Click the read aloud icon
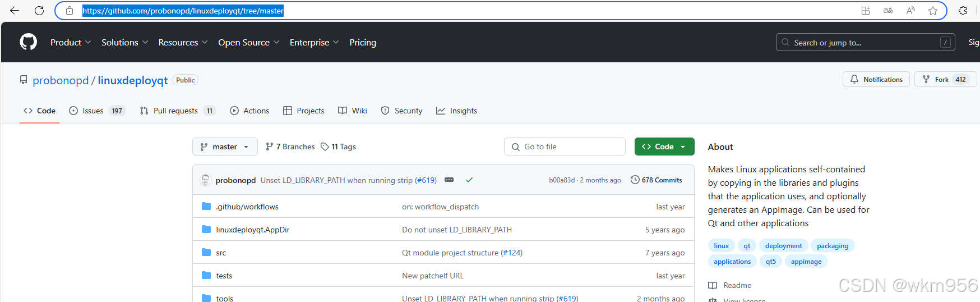Image resolution: width=980 pixels, height=302 pixels. [x=910, y=11]
